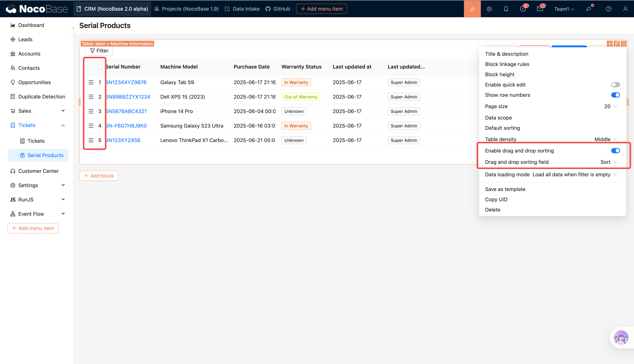Open the mail inbox icon
Screen dimensions: 634x364
pos(540,9)
